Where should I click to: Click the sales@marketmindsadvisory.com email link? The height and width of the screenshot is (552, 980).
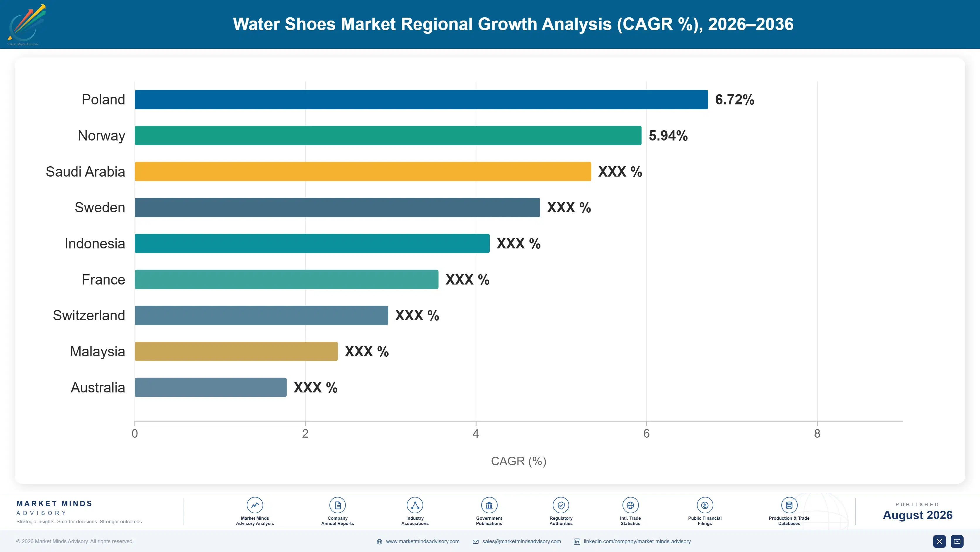pos(522,541)
